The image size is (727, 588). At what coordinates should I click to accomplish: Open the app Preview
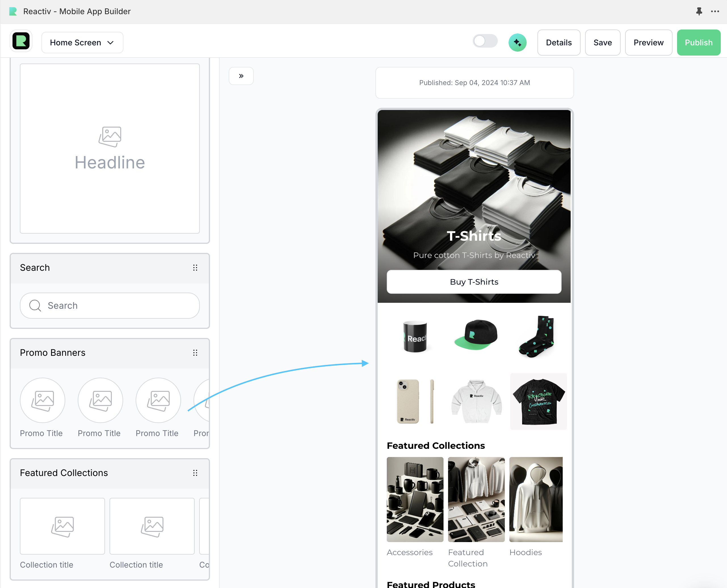(648, 42)
